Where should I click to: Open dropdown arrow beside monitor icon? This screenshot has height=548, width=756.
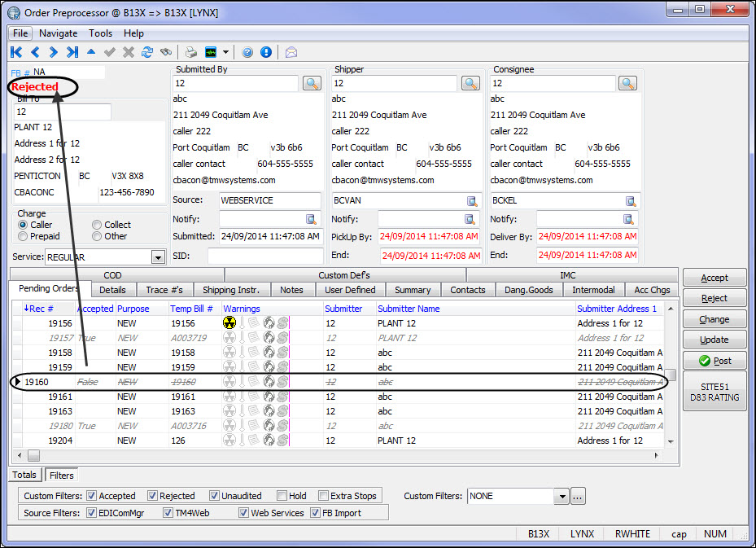(x=225, y=52)
